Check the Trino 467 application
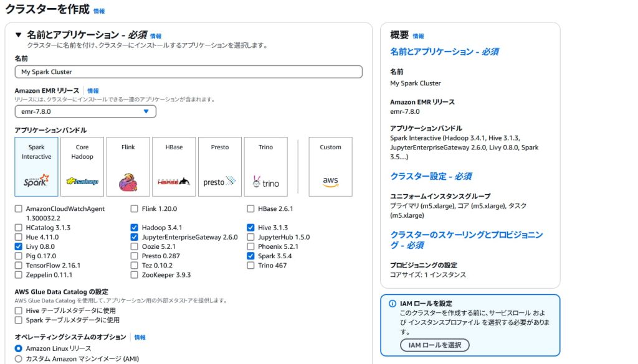638x364 pixels. 250,265
